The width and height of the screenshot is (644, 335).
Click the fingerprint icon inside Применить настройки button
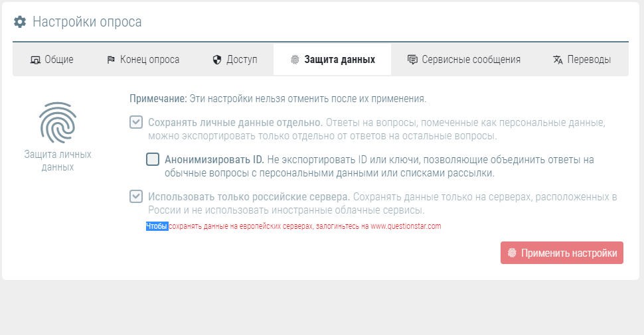512,253
